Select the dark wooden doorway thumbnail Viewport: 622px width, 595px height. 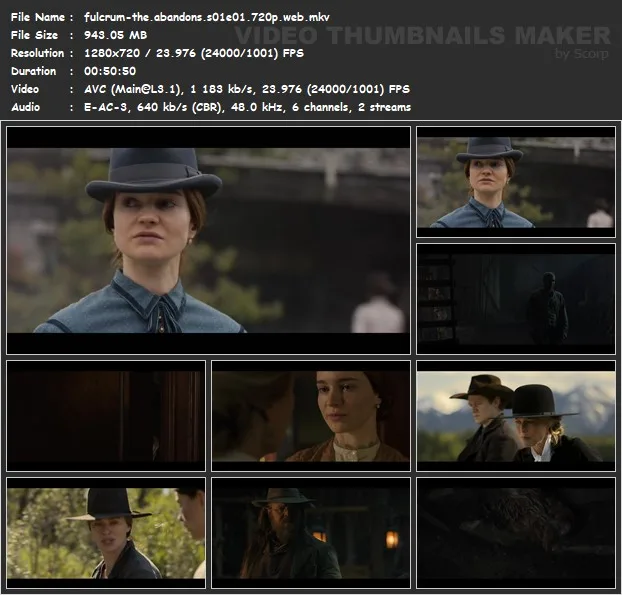click(106, 416)
